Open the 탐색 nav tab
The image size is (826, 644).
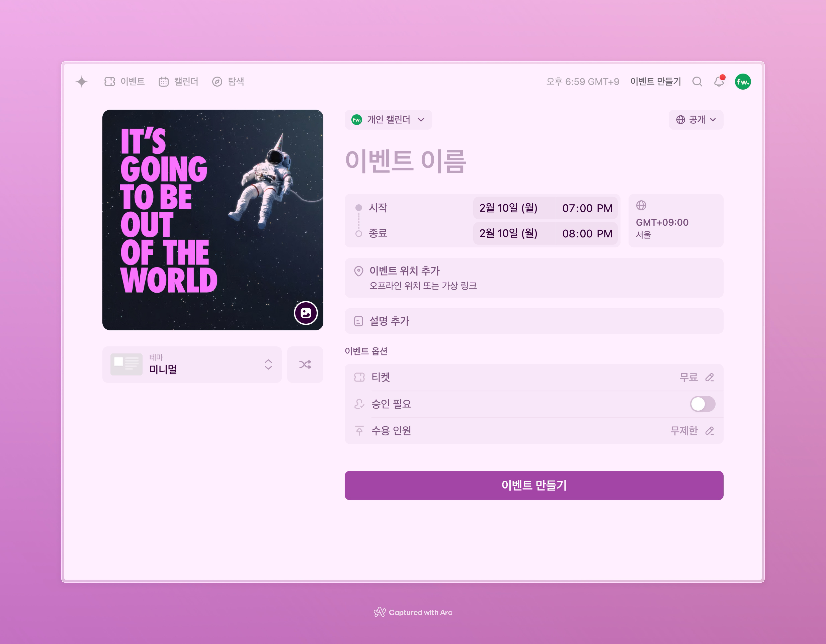click(228, 82)
